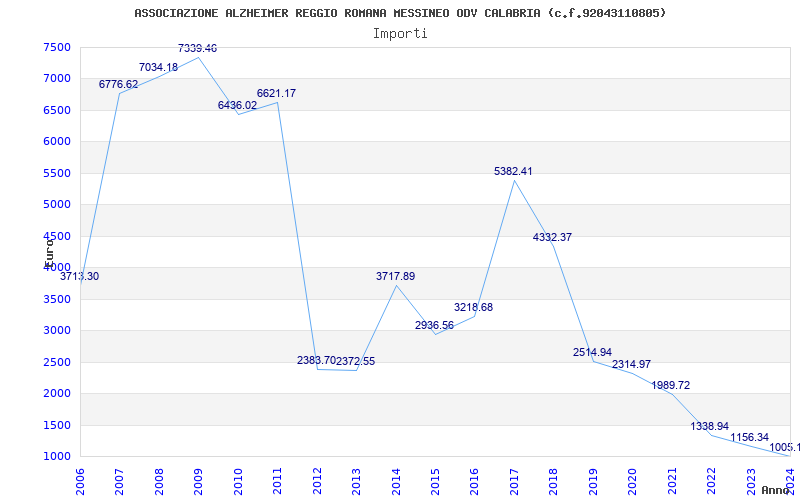Image resolution: width=800 pixels, height=500 pixels.
Task: Click x-axis year 2015
Action: tap(435, 482)
